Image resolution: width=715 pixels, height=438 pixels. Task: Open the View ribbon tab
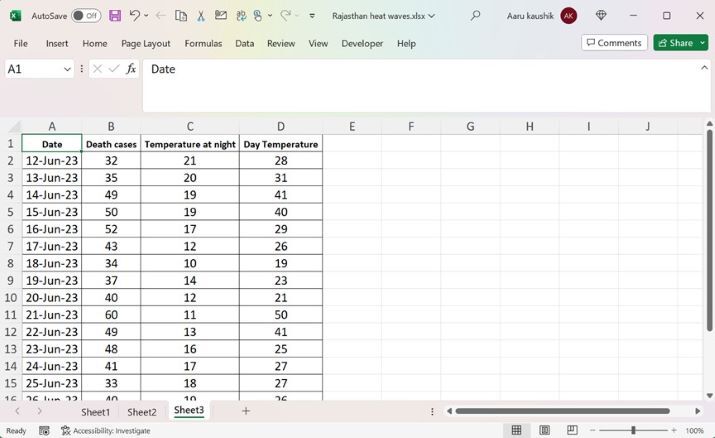click(x=318, y=43)
